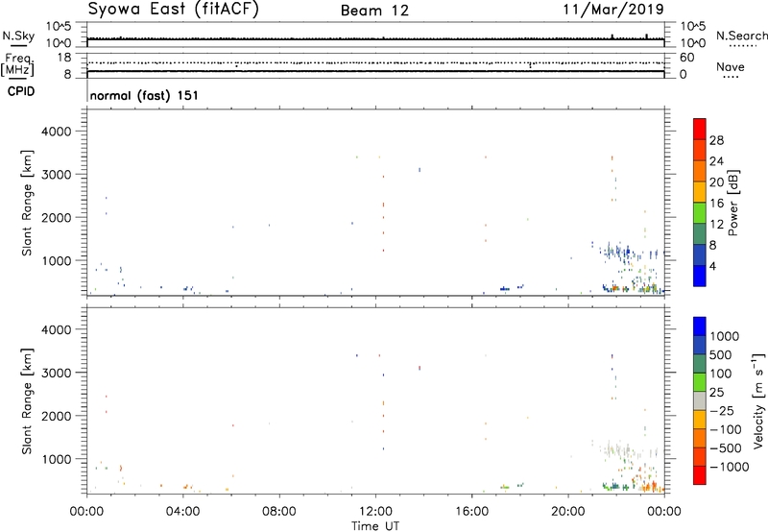Click the '28' value on Power colorbar
Viewport: 768px width, 532px height.
coord(716,141)
